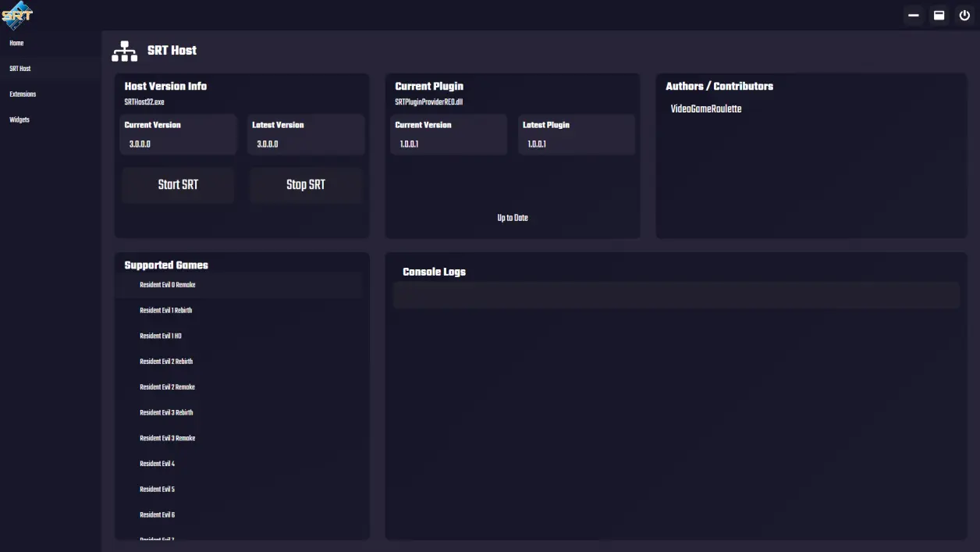Image resolution: width=980 pixels, height=552 pixels.
Task: Open the SRT Host page
Action: click(x=50, y=69)
